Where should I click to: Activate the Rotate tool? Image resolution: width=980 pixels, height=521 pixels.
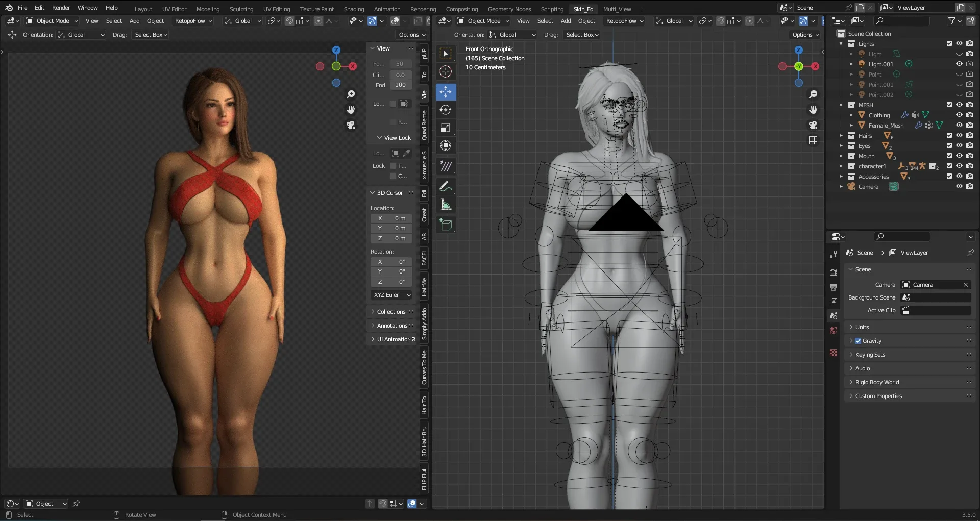[446, 110]
